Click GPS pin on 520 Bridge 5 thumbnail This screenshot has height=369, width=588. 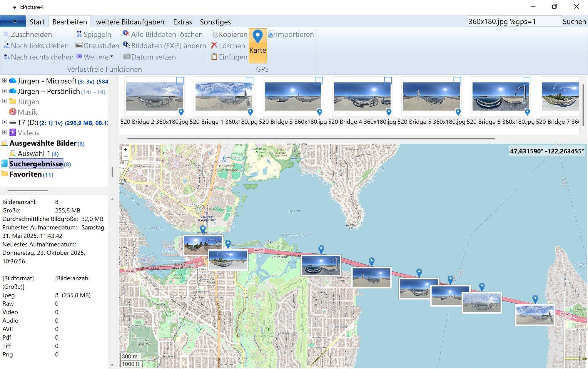458,112
